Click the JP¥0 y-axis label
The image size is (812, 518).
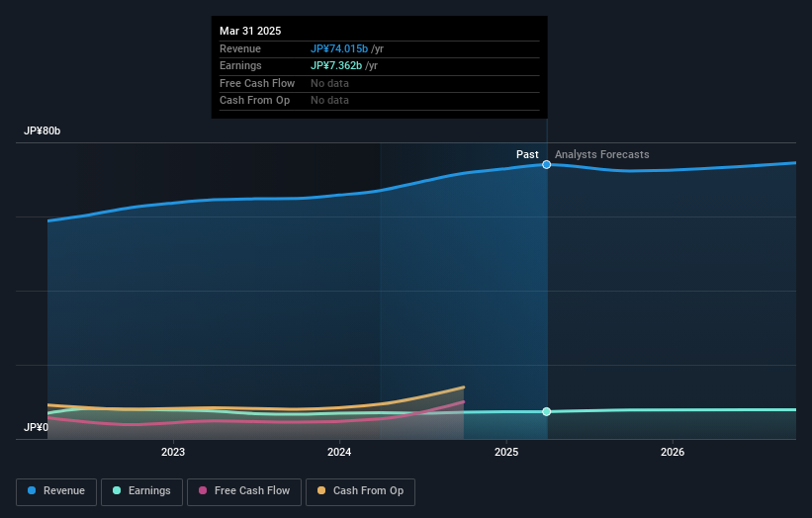(36, 427)
